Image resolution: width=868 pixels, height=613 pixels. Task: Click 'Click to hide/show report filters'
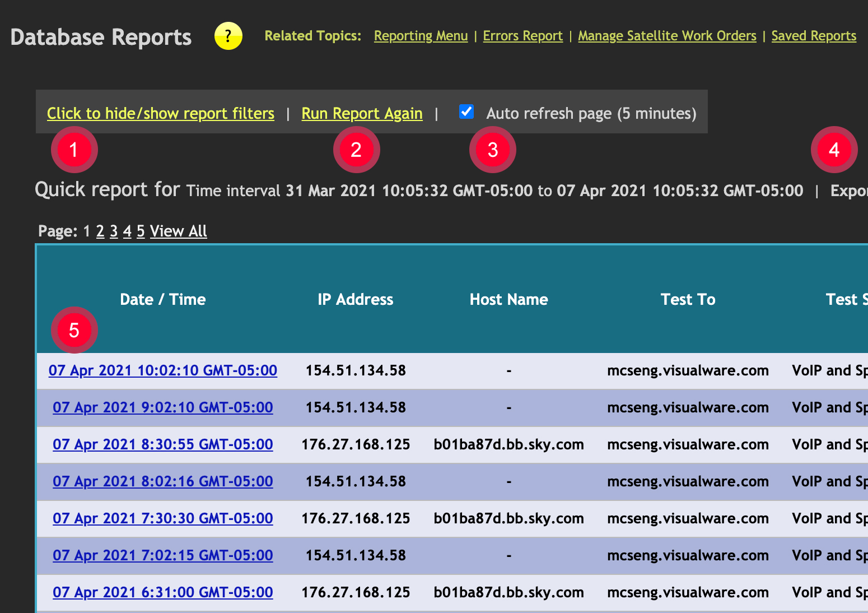161,113
